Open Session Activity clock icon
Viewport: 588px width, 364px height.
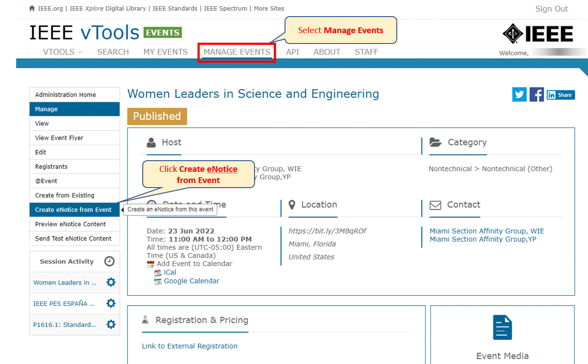tap(110, 261)
